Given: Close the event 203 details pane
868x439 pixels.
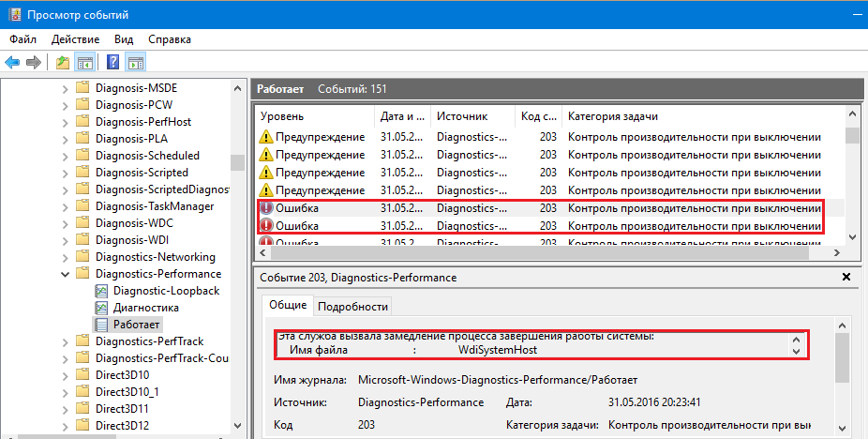Looking at the screenshot, I should [x=846, y=280].
